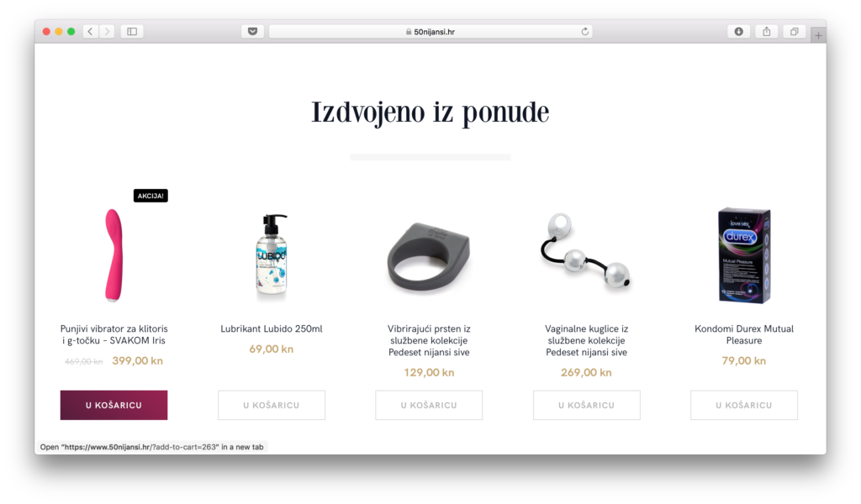
Task: Open the Downloads icon in toolbar
Action: click(738, 31)
